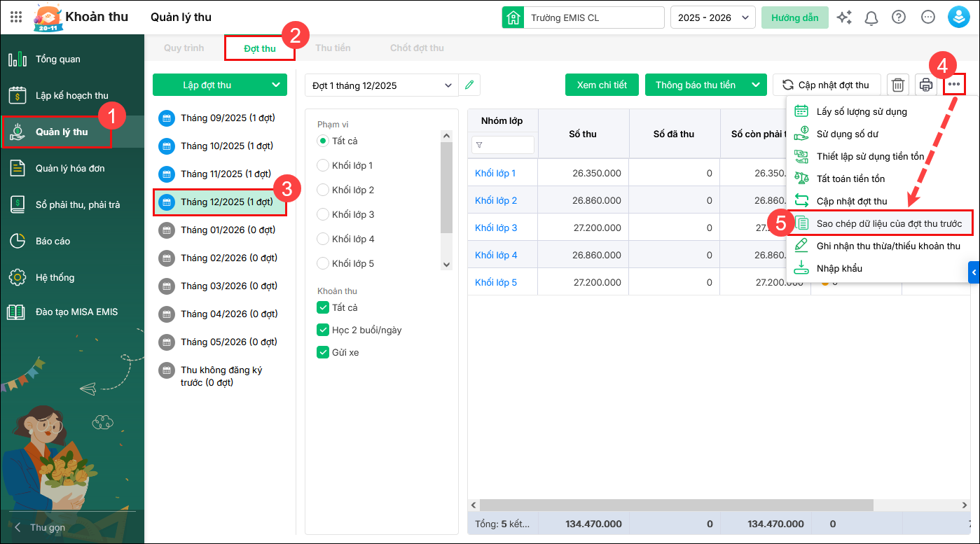Toggle the Học 2 buổi/ngày checkbox
The image size is (980, 544).
[x=323, y=330]
